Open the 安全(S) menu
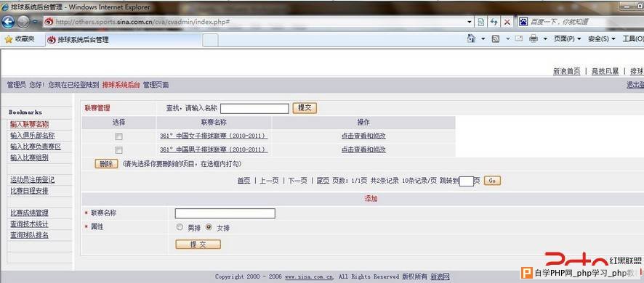644x283 pixels. tap(602, 39)
